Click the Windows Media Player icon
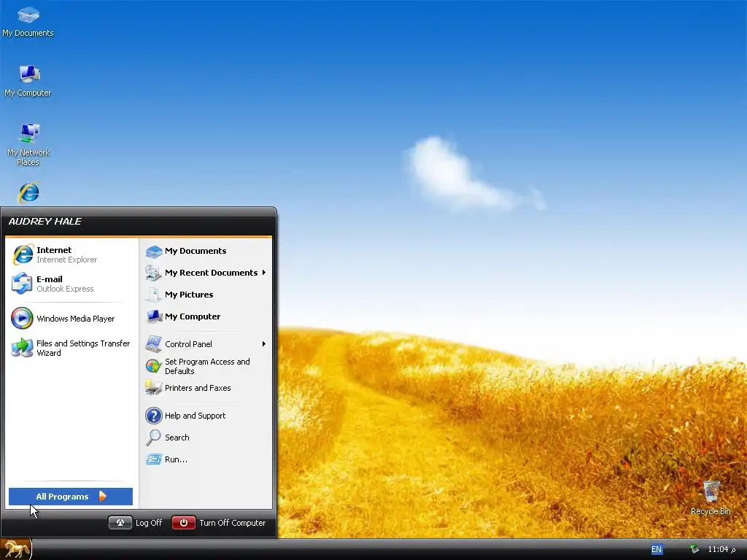The image size is (747, 560). [22, 318]
